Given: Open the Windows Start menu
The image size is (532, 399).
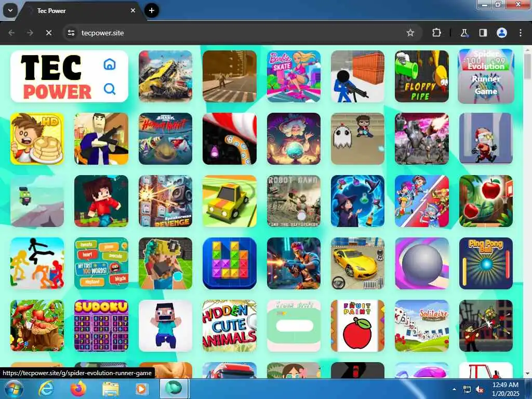Looking at the screenshot, I should (x=13, y=389).
